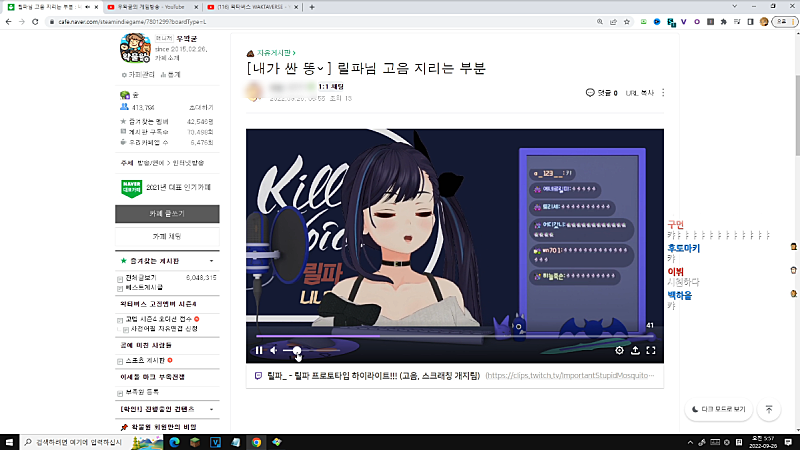Open the board under the Isegye section
This screenshot has width=800, height=450.
coord(142,392)
